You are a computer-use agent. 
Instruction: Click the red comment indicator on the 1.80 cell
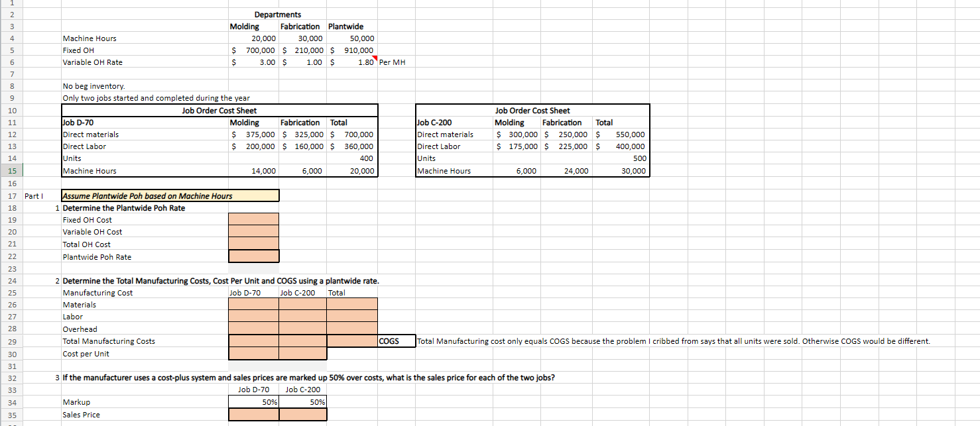click(375, 58)
